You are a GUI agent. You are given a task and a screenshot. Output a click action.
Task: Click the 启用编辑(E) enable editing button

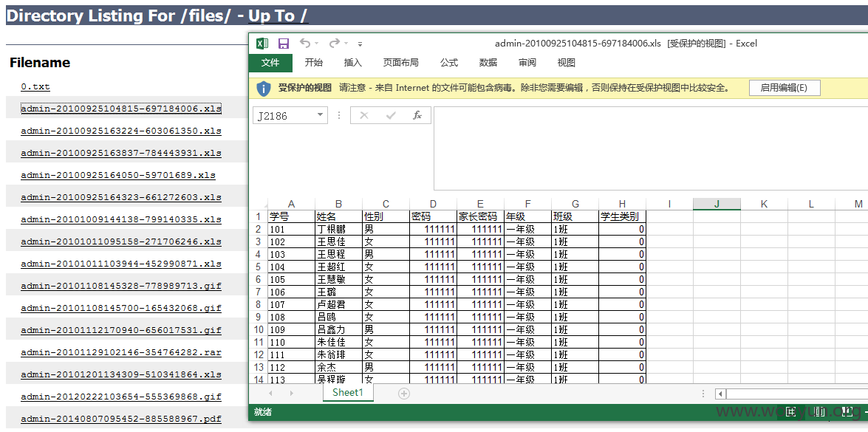[x=785, y=88]
